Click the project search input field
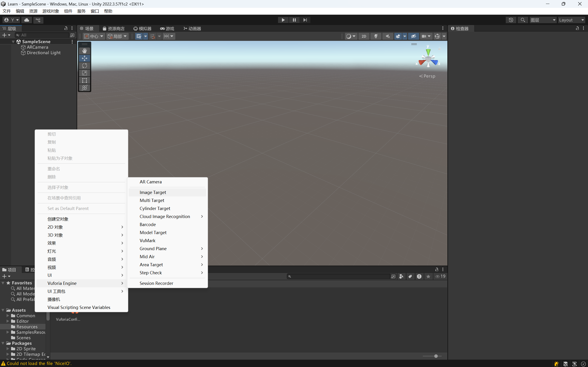588x367 pixels. [339, 276]
